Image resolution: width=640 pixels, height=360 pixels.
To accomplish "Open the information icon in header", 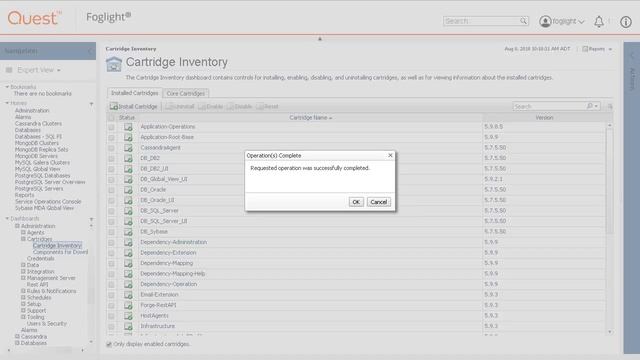I will (x=626, y=22).
